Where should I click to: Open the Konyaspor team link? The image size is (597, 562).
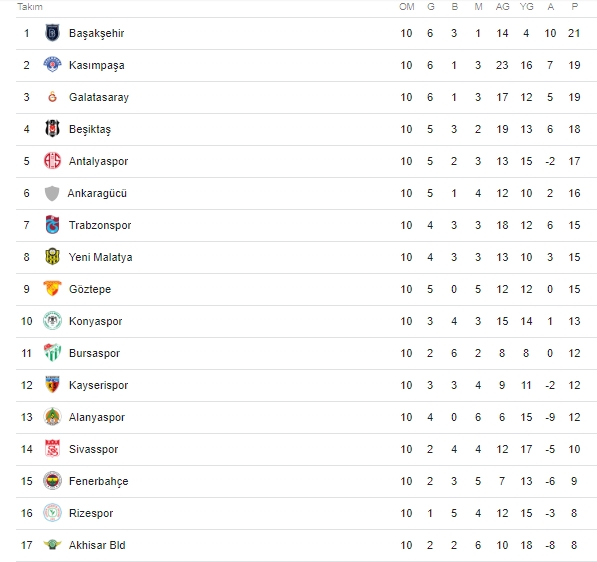point(96,321)
